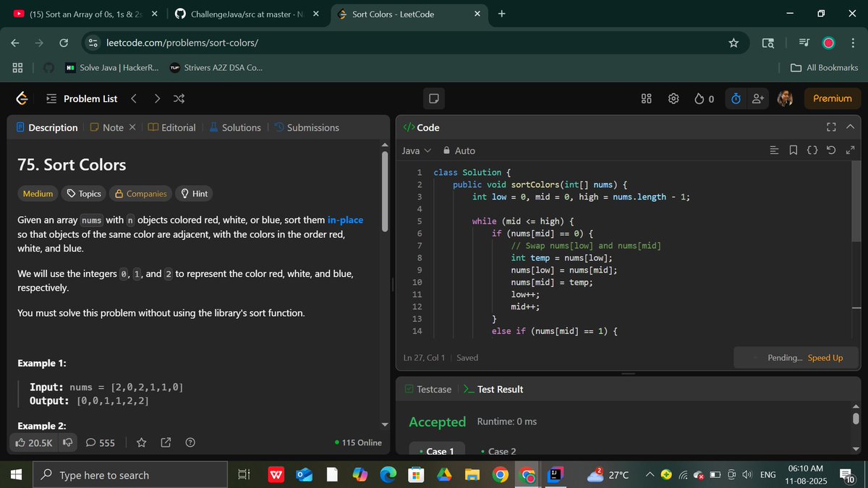The width and height of the screenshot is (868, 488).
Task: Collapse the Code panel with the chevron
Action: [850, 127]
